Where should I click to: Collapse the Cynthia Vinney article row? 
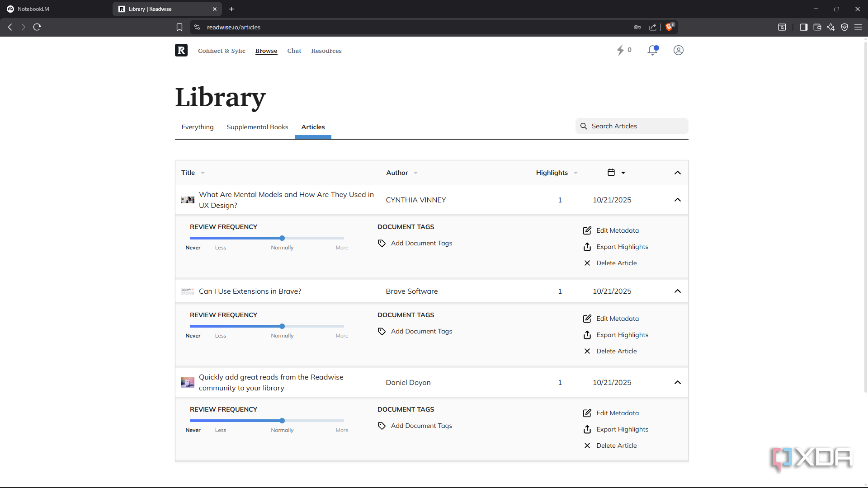click(678, 200)
